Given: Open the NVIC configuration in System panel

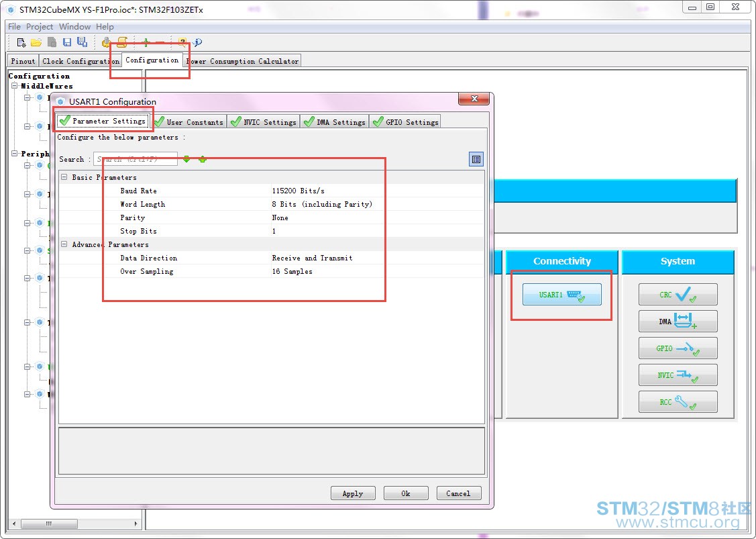Looking at the screenshot, I should [x=678, y=375].
